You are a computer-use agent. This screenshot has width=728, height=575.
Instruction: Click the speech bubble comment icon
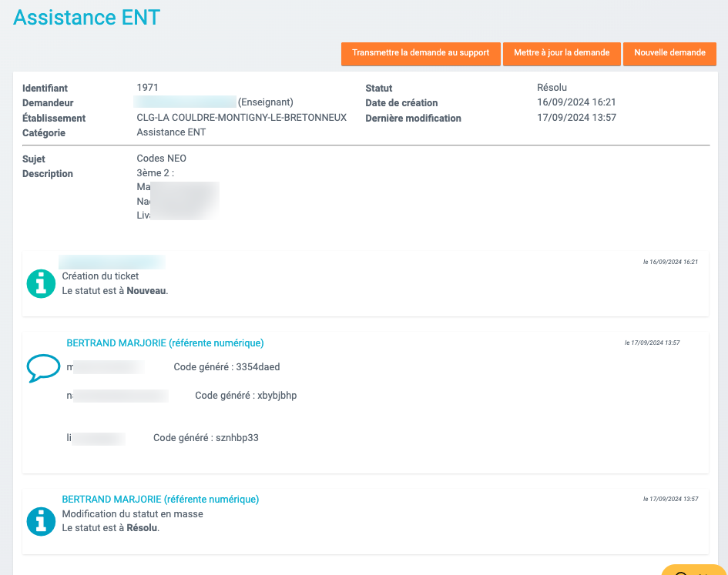(x=43, y=368)
